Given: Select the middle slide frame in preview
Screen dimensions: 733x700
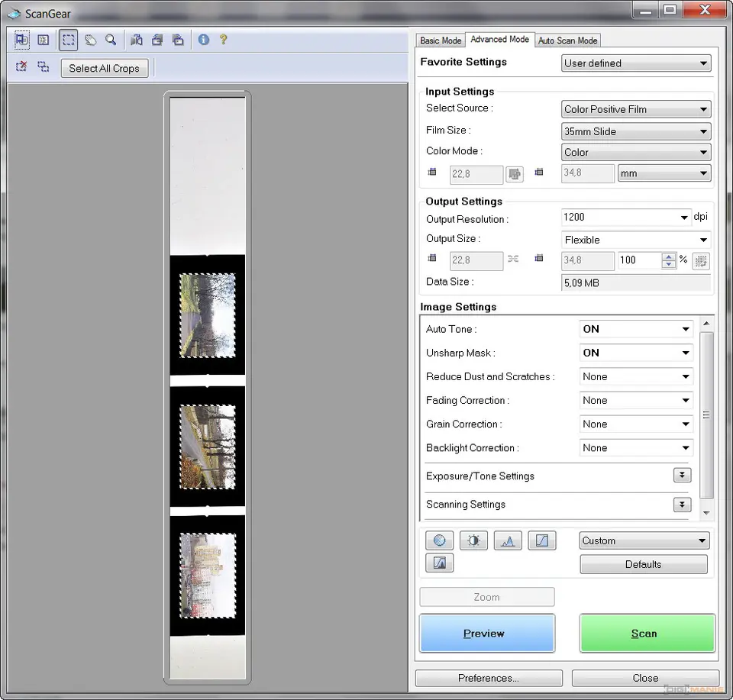Looking at the screenshot, I should 207,447.
